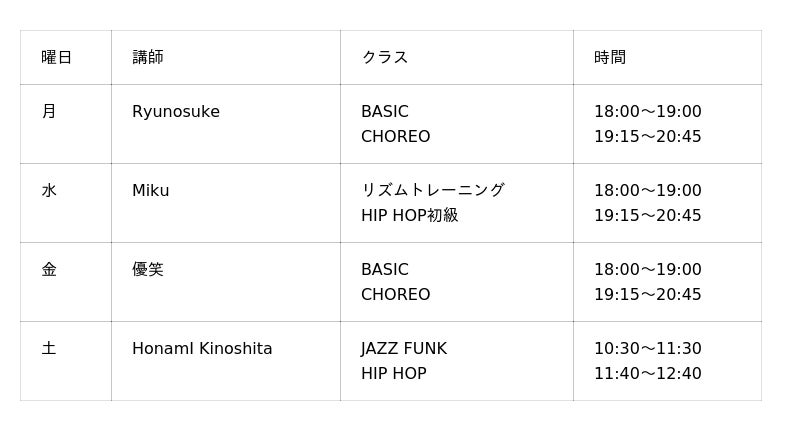Select Monday's 18:00～19:00 time slot

[x=647, y=111]
